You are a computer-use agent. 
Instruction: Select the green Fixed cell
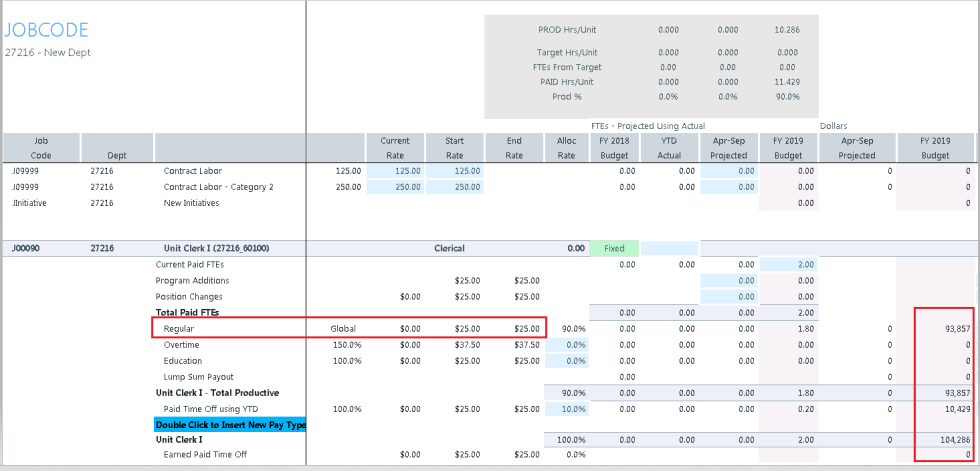tap(614, 248)
